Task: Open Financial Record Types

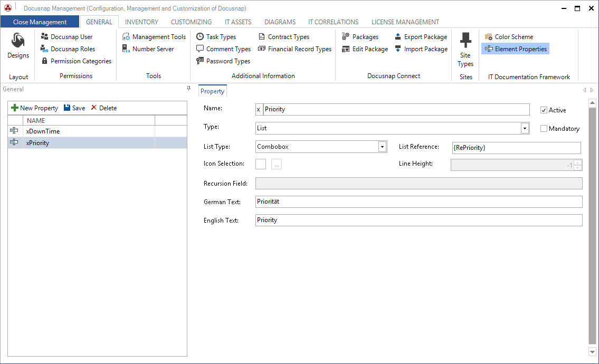Action: click(295, 49)
